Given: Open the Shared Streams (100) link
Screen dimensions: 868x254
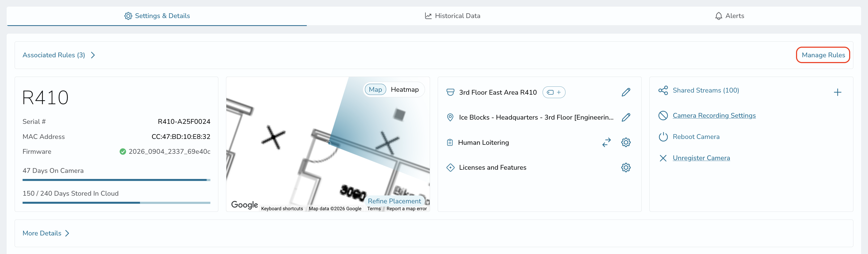Looking at the screenshot, I should point(706,90).
